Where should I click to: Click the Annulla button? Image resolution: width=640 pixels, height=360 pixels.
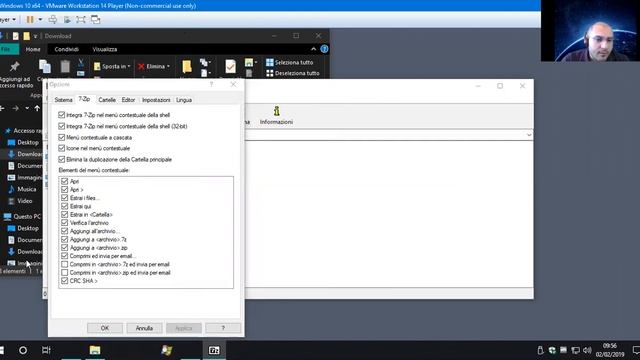144,328
